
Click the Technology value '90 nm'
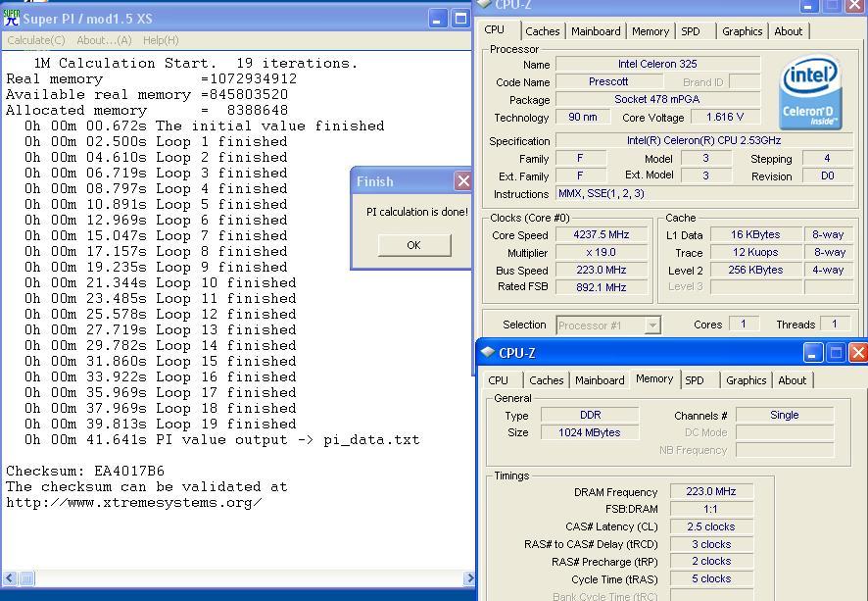coord(583,118)
